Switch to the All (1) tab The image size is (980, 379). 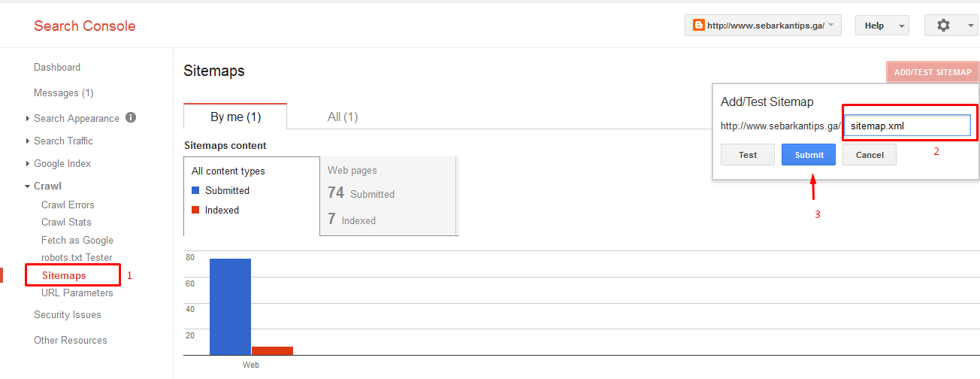pyautogui.click(x=343, y=117)
